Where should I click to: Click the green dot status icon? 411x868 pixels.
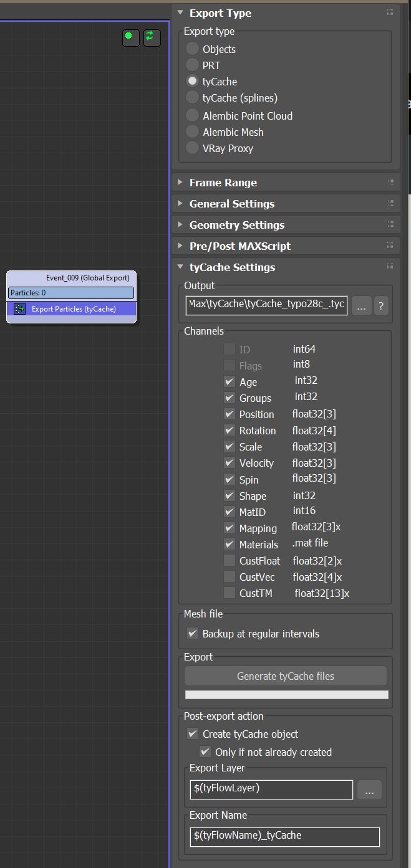[x=129, y=37]
